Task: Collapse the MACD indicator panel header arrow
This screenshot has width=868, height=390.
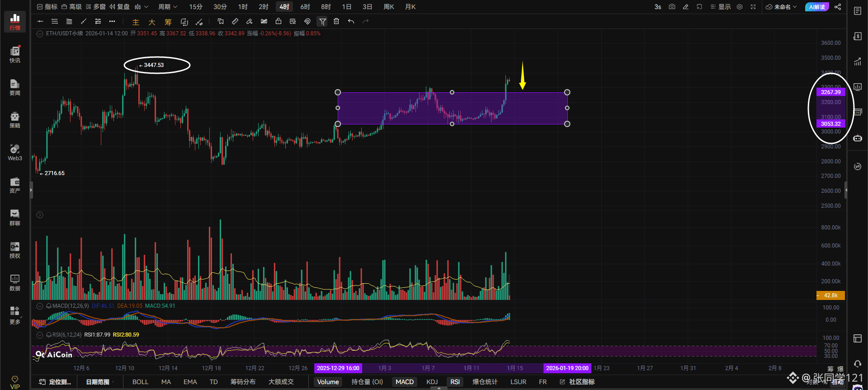Action: click(x=40, y=306)
